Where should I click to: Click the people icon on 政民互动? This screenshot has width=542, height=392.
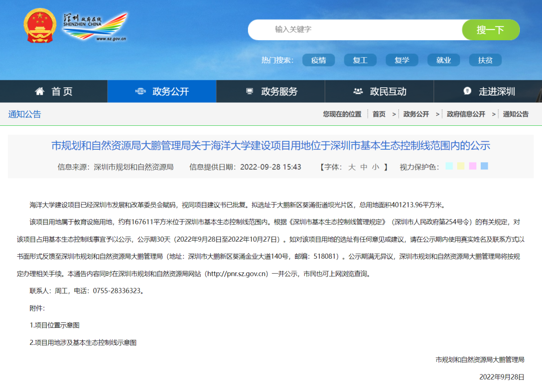[x=357, y=91]
